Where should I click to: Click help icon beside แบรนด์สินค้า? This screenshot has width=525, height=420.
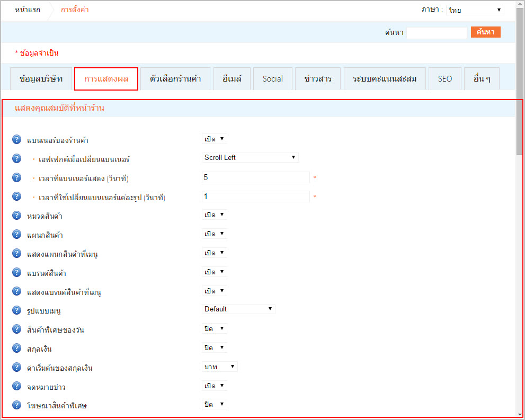pyautogui.click(x=16, y=273)
